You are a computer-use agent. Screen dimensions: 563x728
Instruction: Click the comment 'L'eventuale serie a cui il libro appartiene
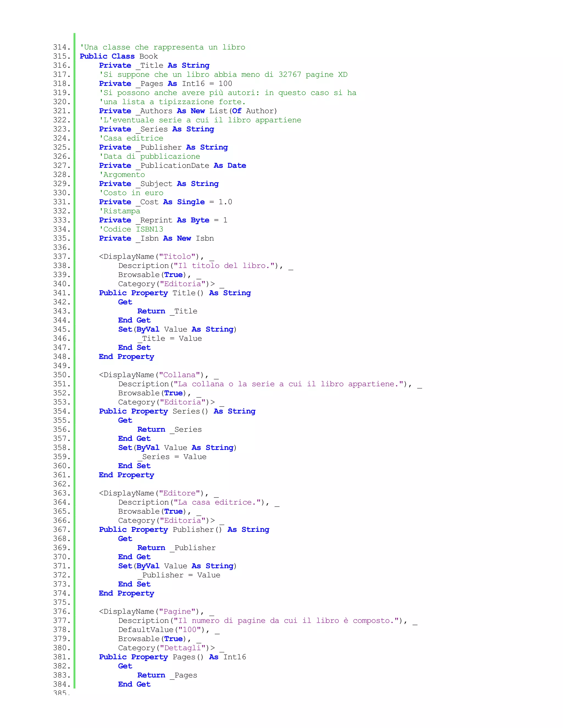200,120
